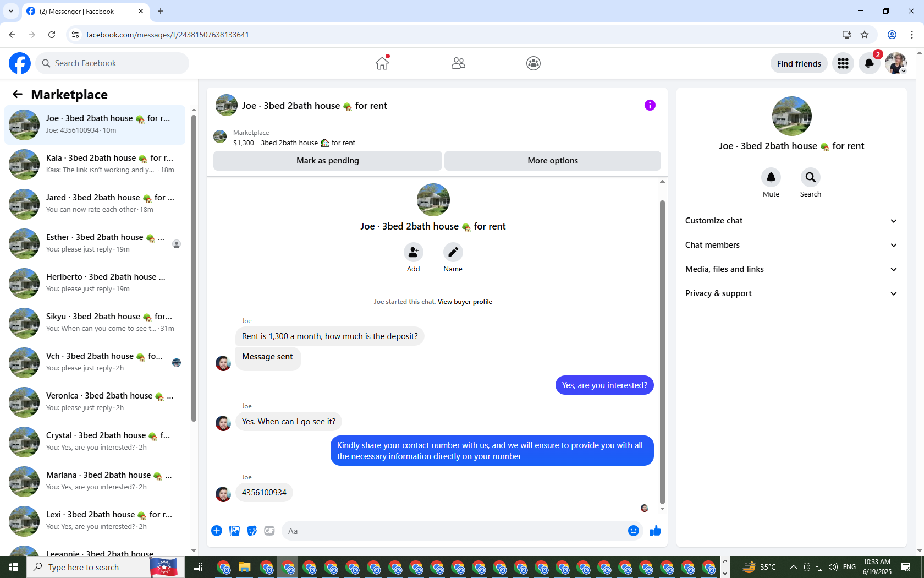Open Mariana's conversation in list
Image resolution: width=924 pixels, height=578 pixels.
pyautogui.click(x=95, y=481)
